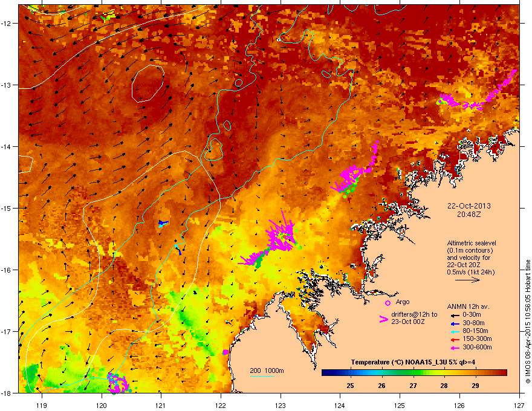Image resolution: width=532 pixels, height=411 pixels.
Task: Click the 'drifters@12h to' legend text
Action: [x=414, y=315]
